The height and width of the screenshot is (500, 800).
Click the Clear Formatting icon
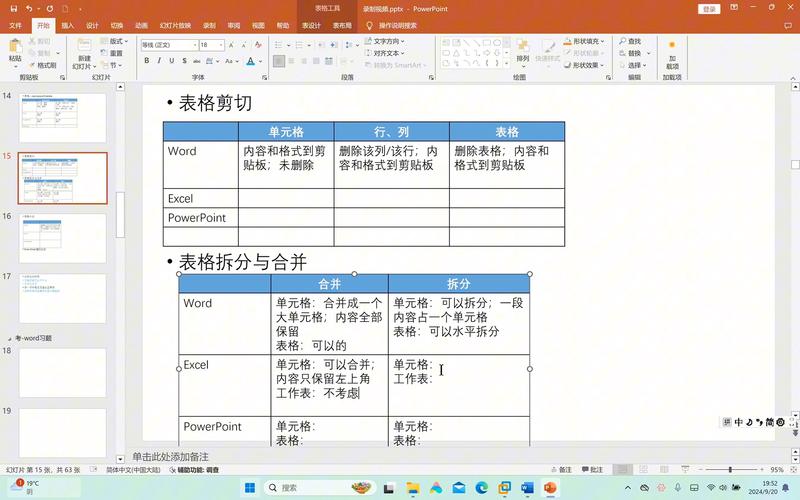point(258,45)
